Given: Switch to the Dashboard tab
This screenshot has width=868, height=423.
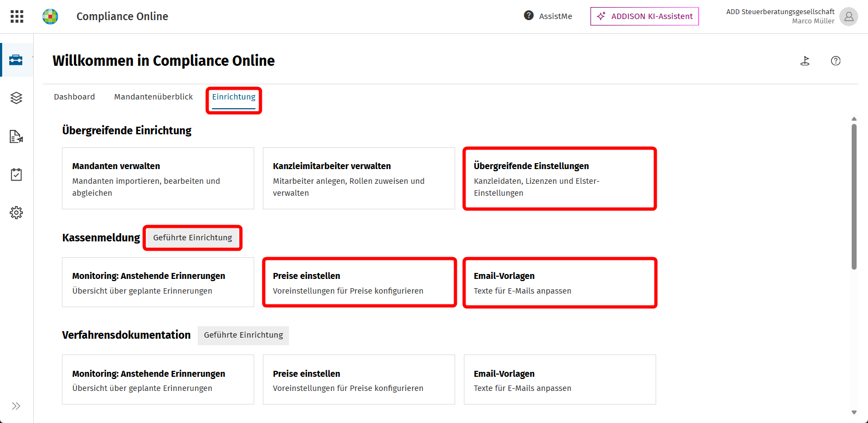Looking at the screenshot, I should 74,97.
